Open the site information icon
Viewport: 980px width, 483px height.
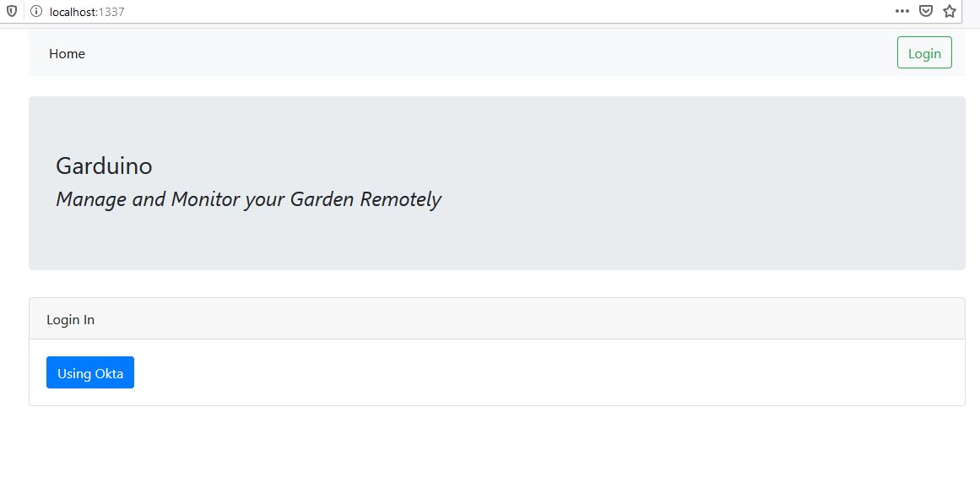[x=36, y=12]
